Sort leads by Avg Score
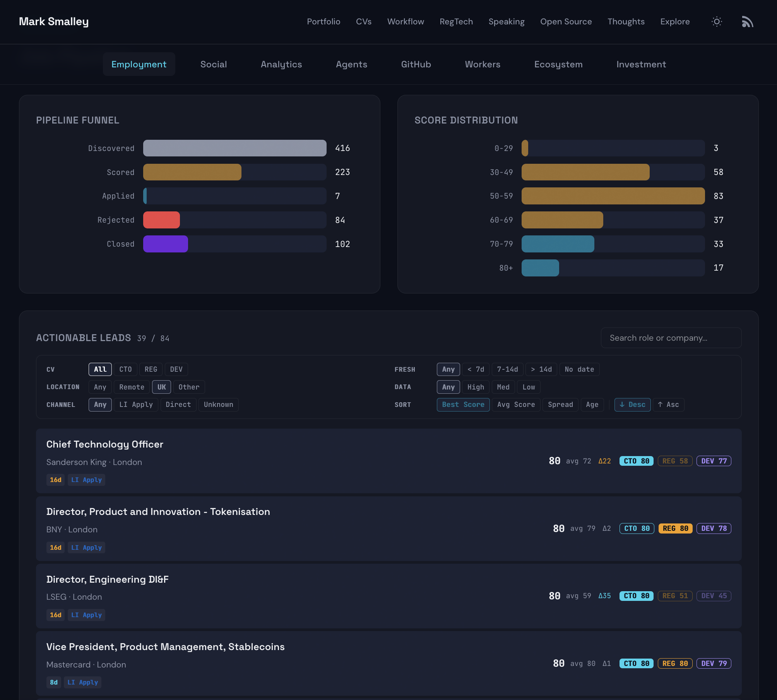The width and height of the screenshot is (777, 700). pos(516,405)
